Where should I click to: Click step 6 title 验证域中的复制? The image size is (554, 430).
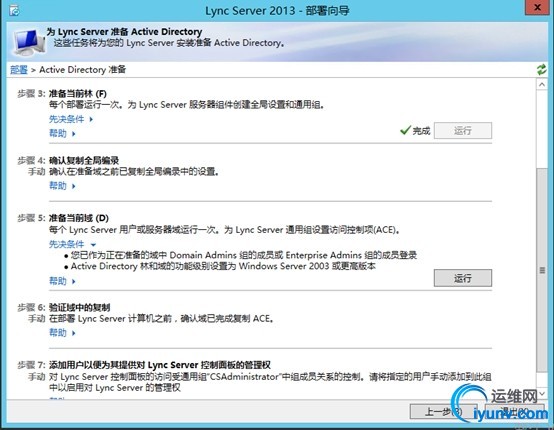79,307
